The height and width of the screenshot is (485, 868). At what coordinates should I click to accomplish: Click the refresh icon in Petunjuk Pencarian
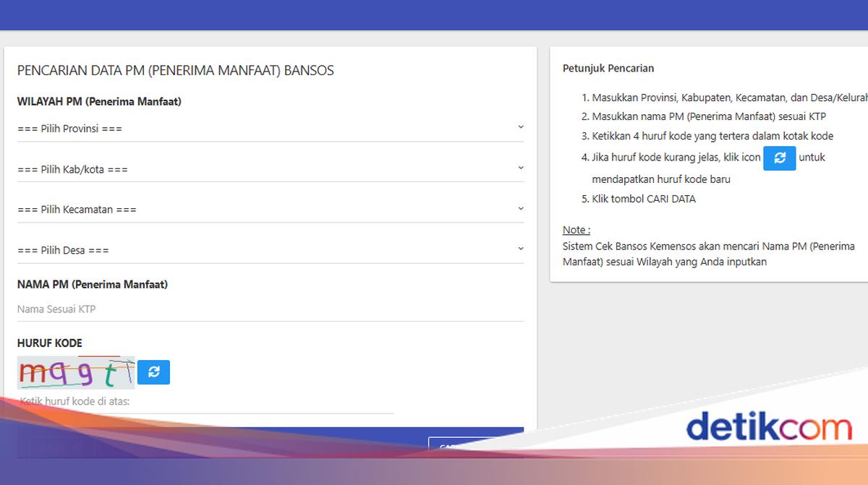click(779, 158)
